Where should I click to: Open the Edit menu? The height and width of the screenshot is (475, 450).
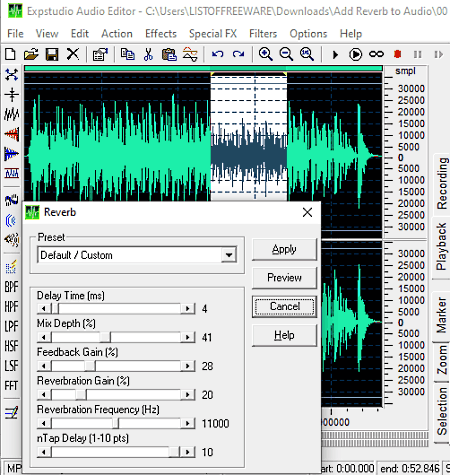80,34
